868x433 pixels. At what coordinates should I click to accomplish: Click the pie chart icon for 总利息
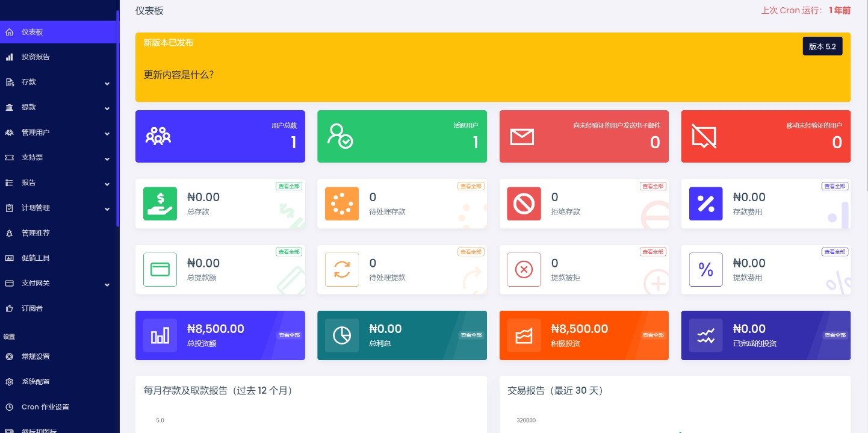(342, 335)
